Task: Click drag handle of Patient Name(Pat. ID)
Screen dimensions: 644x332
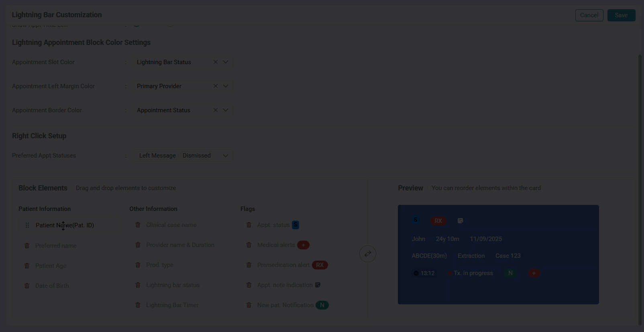Action: click(27, 225)
